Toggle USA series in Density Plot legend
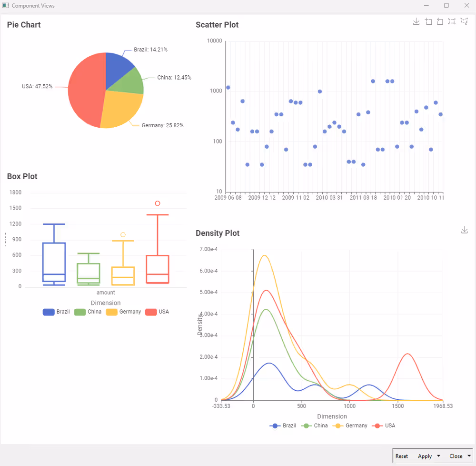Image resolution: width=476 pixels, height=466 pixels. 385,425
